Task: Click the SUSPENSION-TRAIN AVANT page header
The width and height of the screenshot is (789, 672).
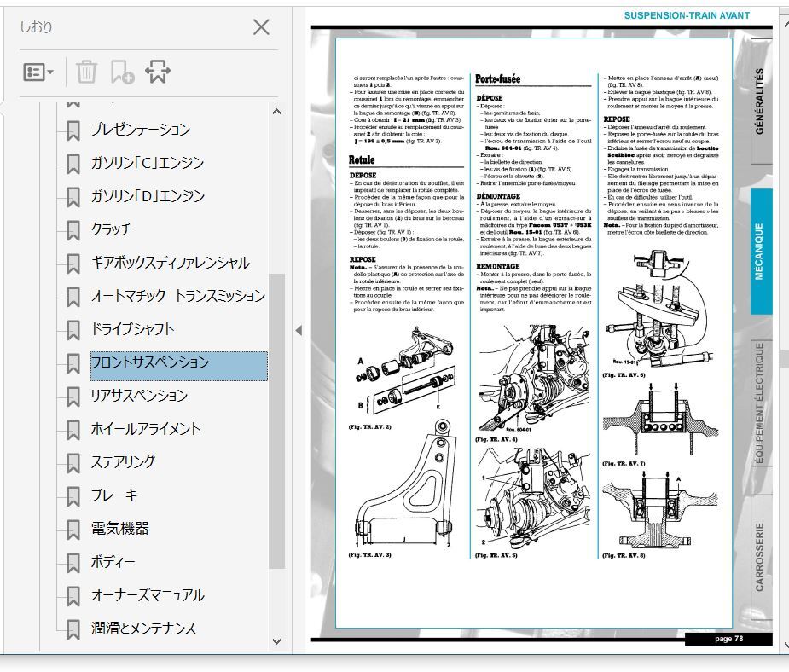Action: pos(687,15)
